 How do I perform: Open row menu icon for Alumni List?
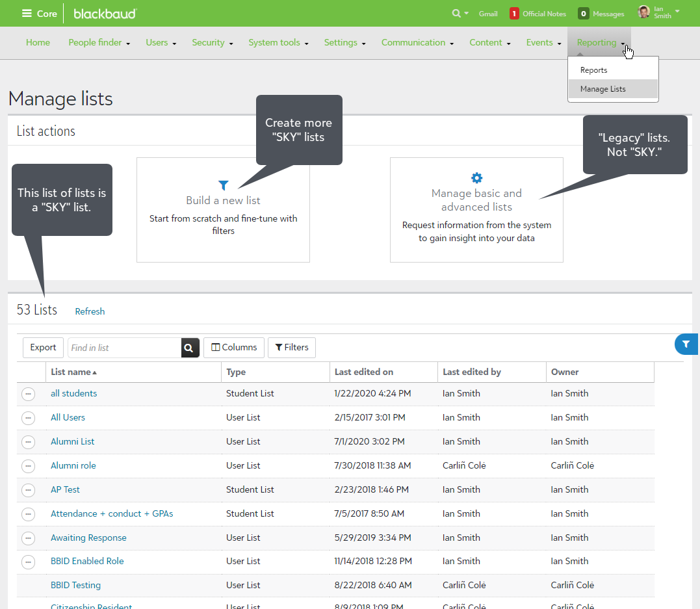[x=28, y=442]
